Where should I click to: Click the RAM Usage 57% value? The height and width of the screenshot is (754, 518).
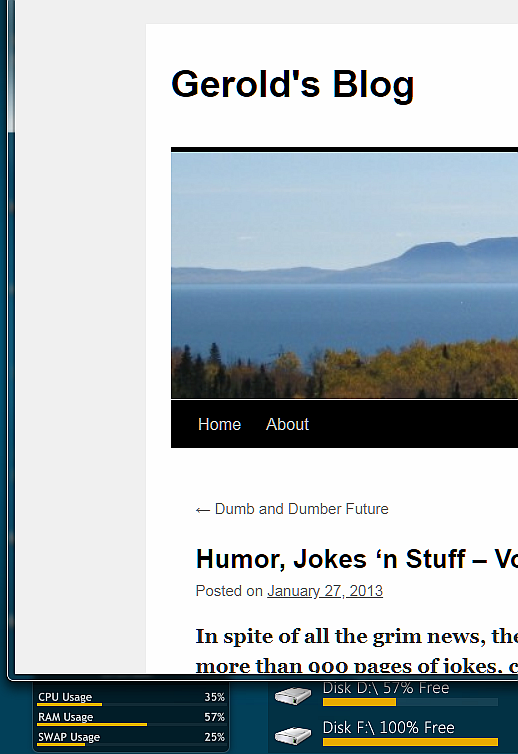pyautogui.click(x=215, y=717)
